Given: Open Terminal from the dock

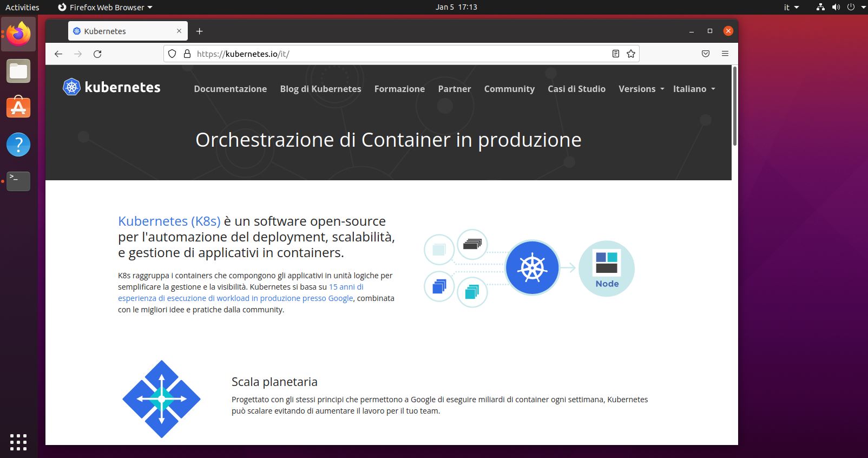Looking at the screenshot, I should click(18, 181).
